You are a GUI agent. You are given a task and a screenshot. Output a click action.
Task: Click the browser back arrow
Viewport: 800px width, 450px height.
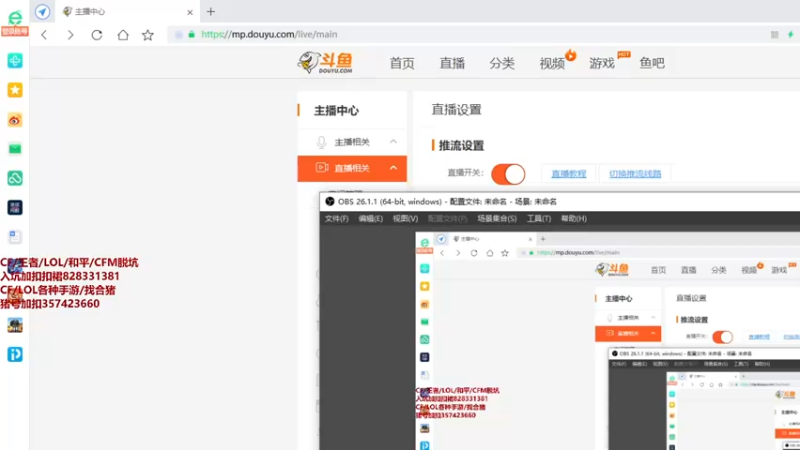(x=44, y=35)
